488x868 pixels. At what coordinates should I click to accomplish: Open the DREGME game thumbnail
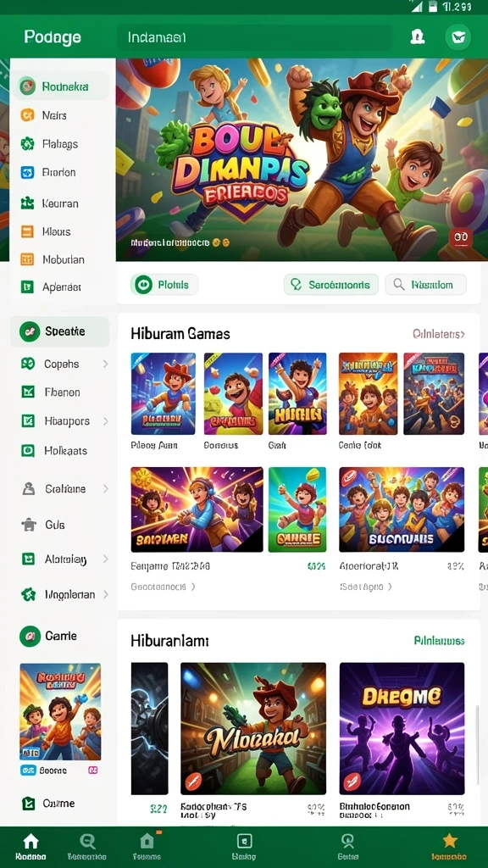[x=402, y=728]
